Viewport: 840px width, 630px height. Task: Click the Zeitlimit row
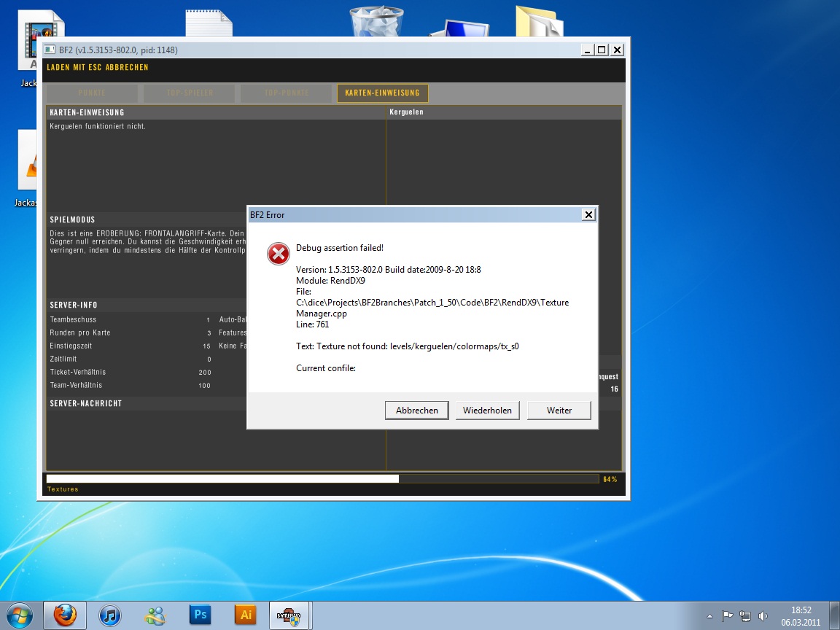pos(131,359)
